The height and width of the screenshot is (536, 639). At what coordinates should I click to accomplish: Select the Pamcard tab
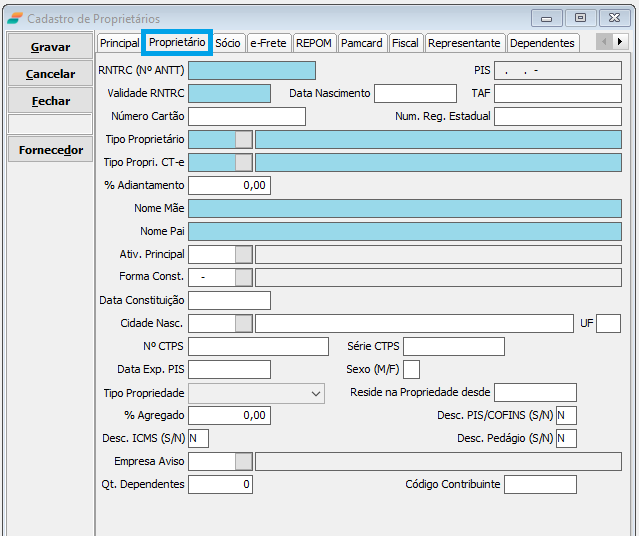(361, 43)
